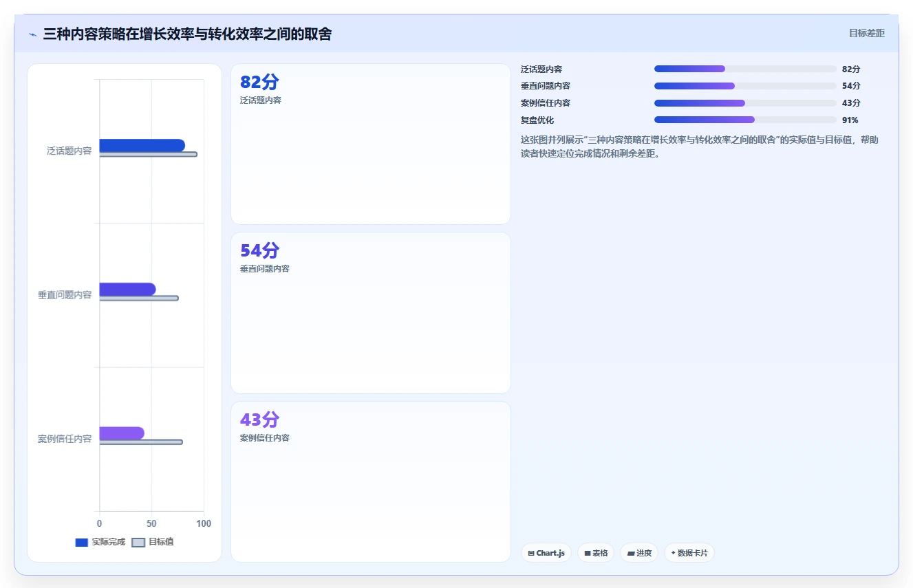Click the 垂直问题内容 progress bar showing 54分
Image resolution: width=913 pixels, height=588 pixels.
[745, 86]
